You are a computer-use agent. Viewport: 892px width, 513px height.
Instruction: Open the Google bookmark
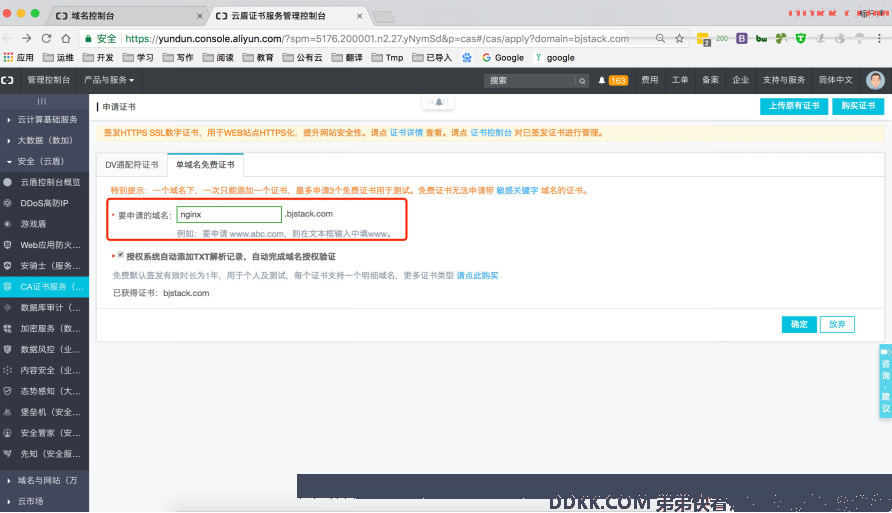pyautogui.click(x=503, y=57)
